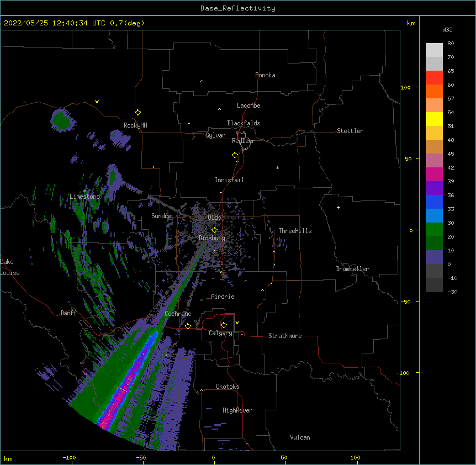476x465 pixels.
Task: Click the HighRiver label
Action: coord(237,410)
